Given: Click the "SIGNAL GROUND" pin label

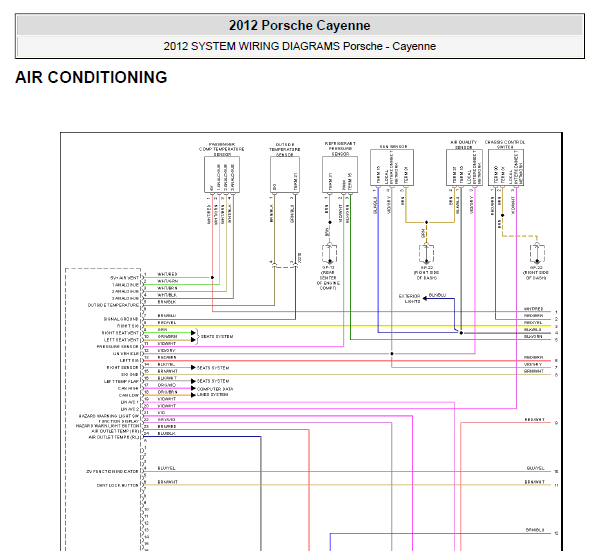Looking at the screenshot, I should [x=121, y=319].
